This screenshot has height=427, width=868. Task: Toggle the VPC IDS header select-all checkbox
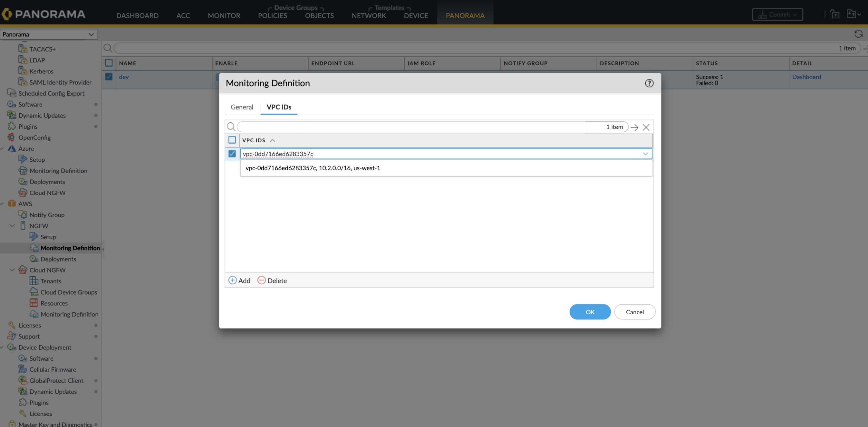232,140
